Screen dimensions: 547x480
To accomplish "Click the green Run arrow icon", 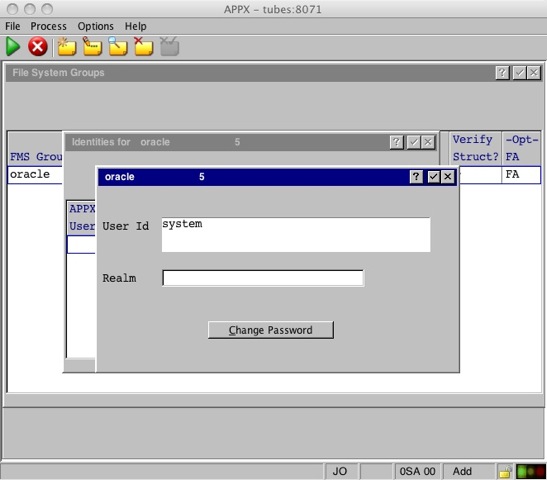I will click(x=13, y=47).
